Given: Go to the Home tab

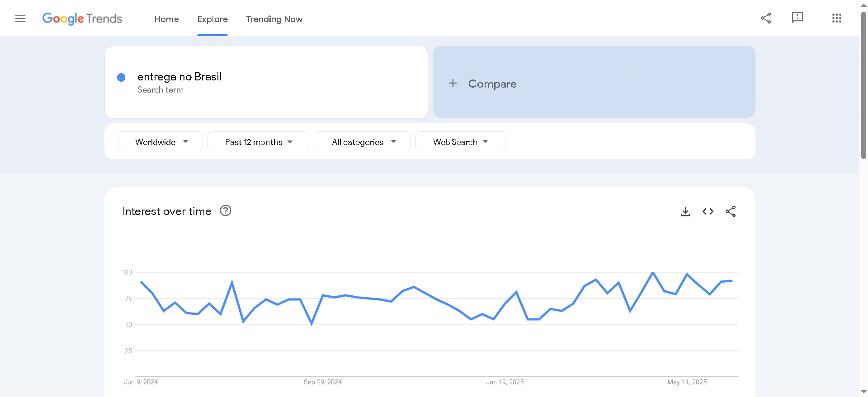Looking at the screenshot, I should 167,19.
